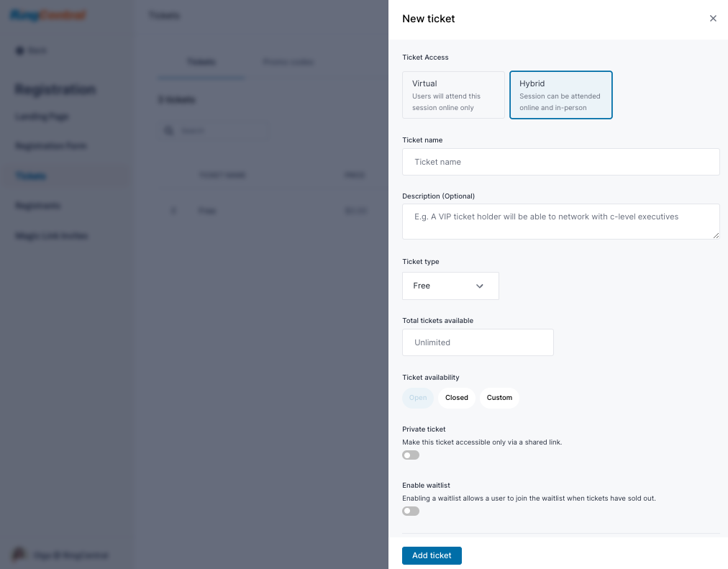Click the "Ticket availability" label

click(x=430, y=378)
